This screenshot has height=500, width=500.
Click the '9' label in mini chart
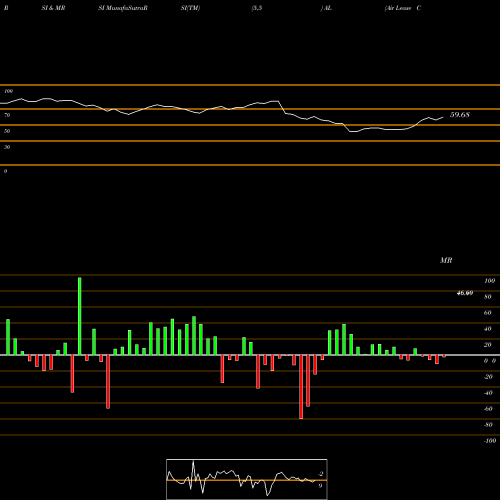[320, 486]
